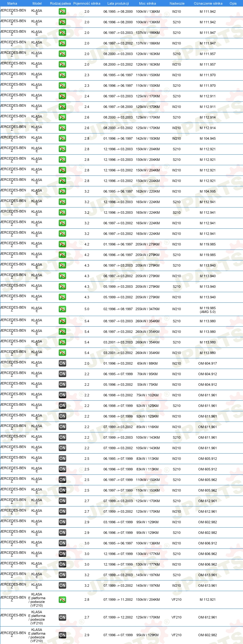The width and height of the screenshot is (243, 644).
Task: Click the ON icon for 03.1996 OM 602.982 W210
Action: pos(62,522)
